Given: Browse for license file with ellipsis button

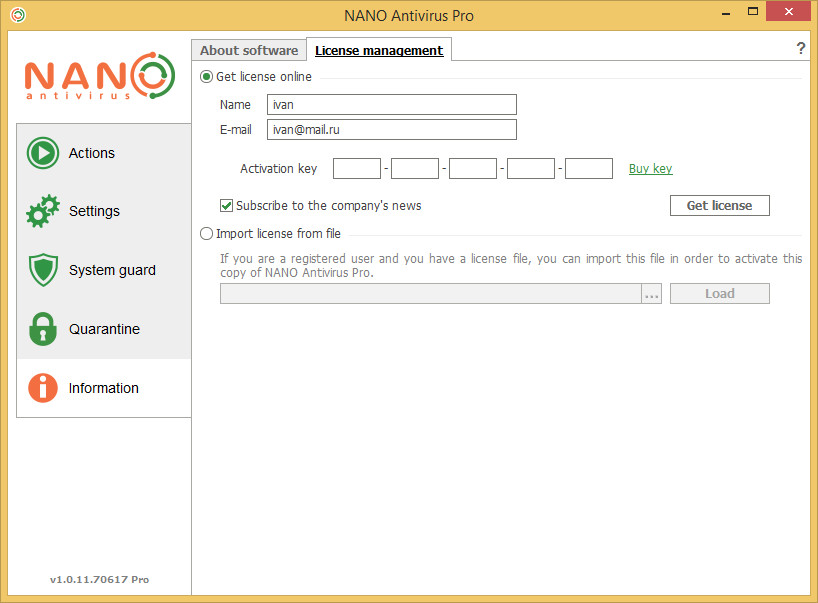Looking at the screenshot, I should (x=652, y=294).
